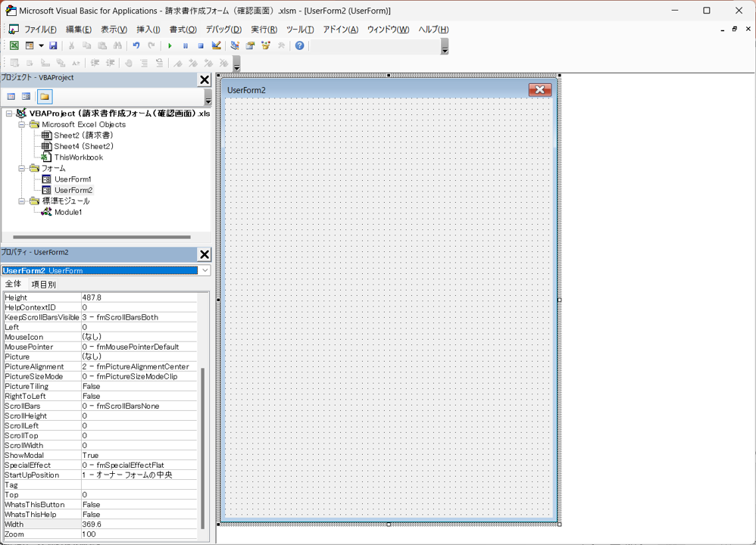756x545 pixels.
Task: Collapse the Microsoft Excel Objects tree node
Action: (22, 125)
